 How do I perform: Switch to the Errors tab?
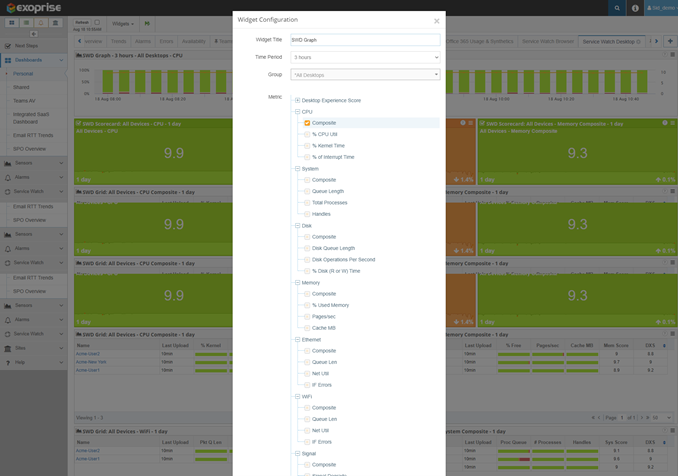(x=166, y=42)
